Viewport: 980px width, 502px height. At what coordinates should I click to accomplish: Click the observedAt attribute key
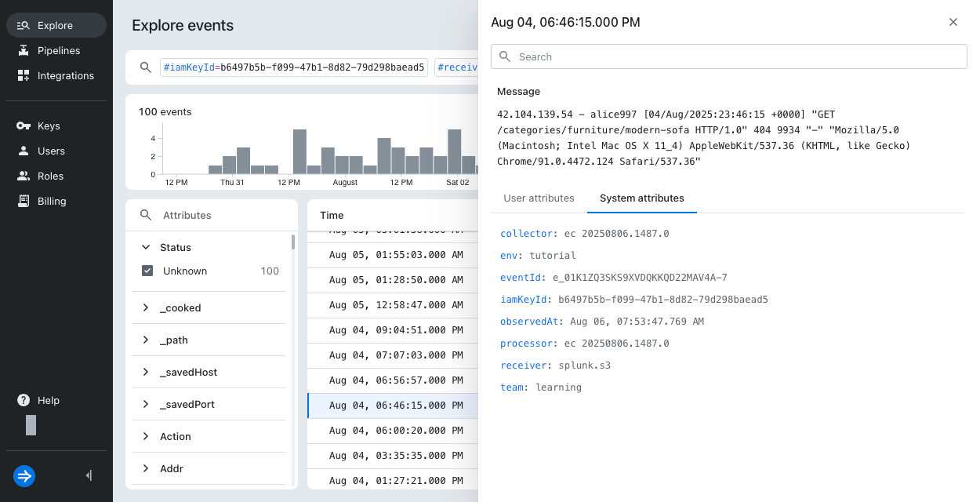[530, 322]
